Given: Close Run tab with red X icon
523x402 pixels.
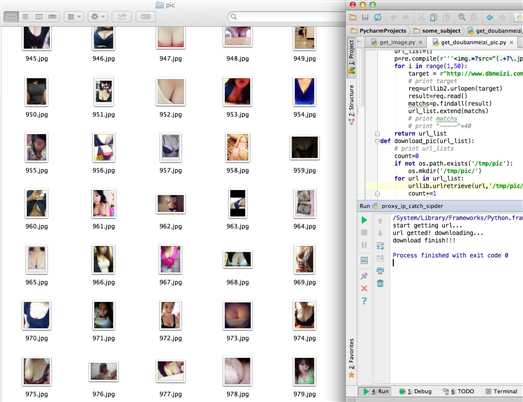Looking at the screenshot, I should (x=364, y=288).
